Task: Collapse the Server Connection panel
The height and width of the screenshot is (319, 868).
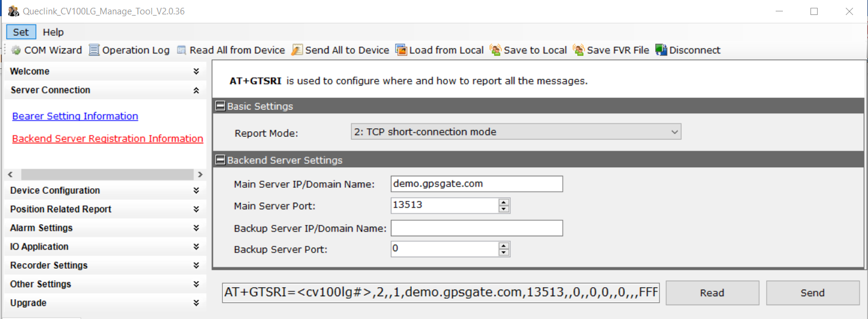Action: (x=196, y=91)
